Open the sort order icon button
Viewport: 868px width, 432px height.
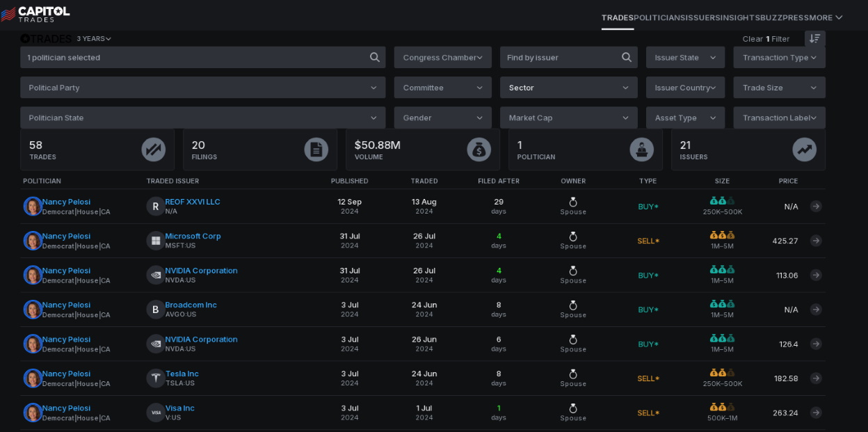click(x=814, y=38)
